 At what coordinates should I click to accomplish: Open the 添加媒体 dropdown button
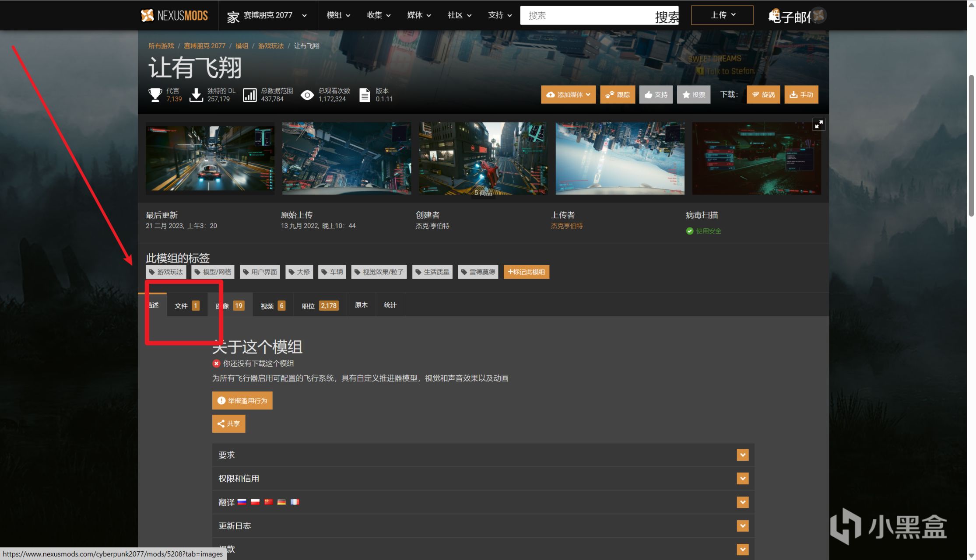(568, 94)
